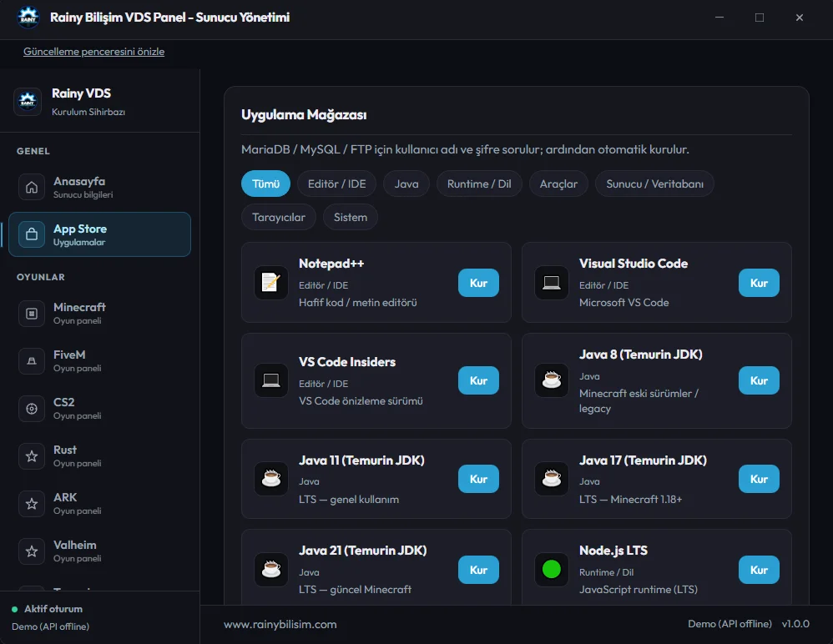The width and height of the screenshot is (833, 644).
Task: Click www.rainybilisim.com in the footer
Action: pos(280,624)
